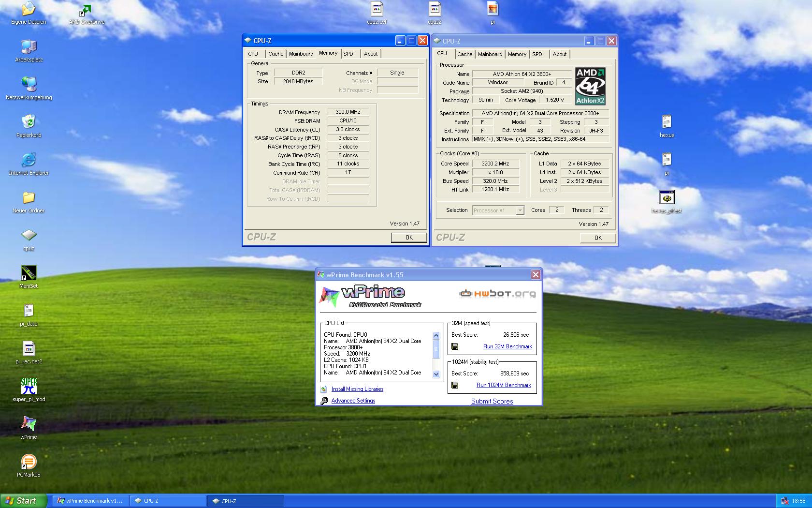
Task: Click CPU List scrollbar down arrow
Action: click(436, 374)
